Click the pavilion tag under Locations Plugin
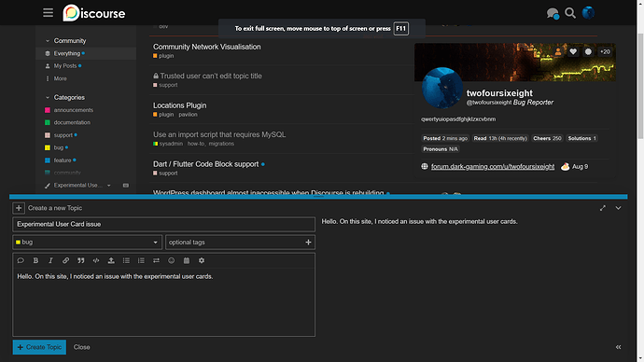644x362 pixels. pyautogui.click(x=188, y=115)
